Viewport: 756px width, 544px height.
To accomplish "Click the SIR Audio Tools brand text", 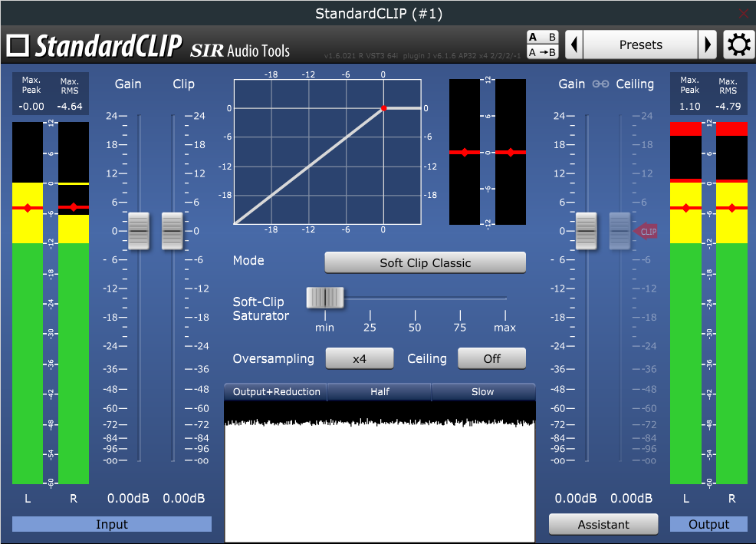I will [x=240, y=51].
